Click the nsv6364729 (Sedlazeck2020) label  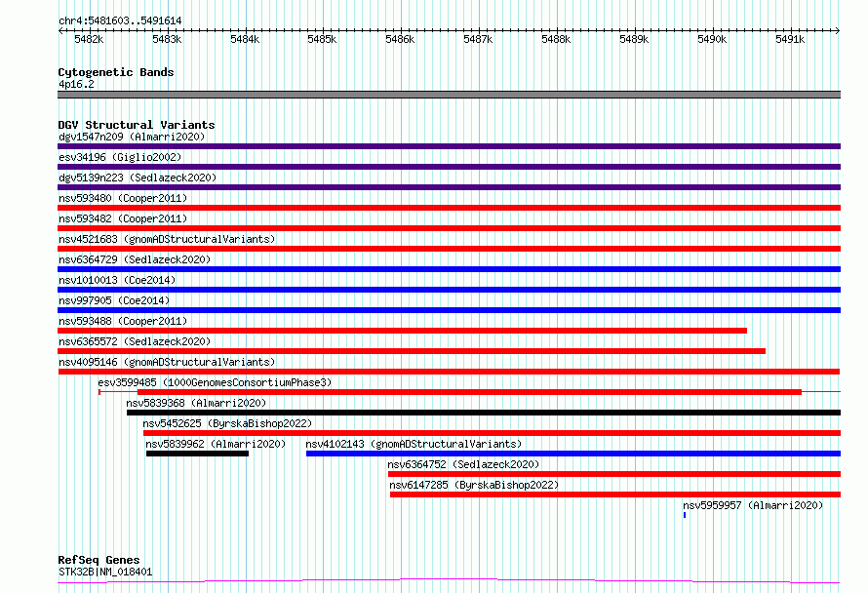(x=135, y=259)
